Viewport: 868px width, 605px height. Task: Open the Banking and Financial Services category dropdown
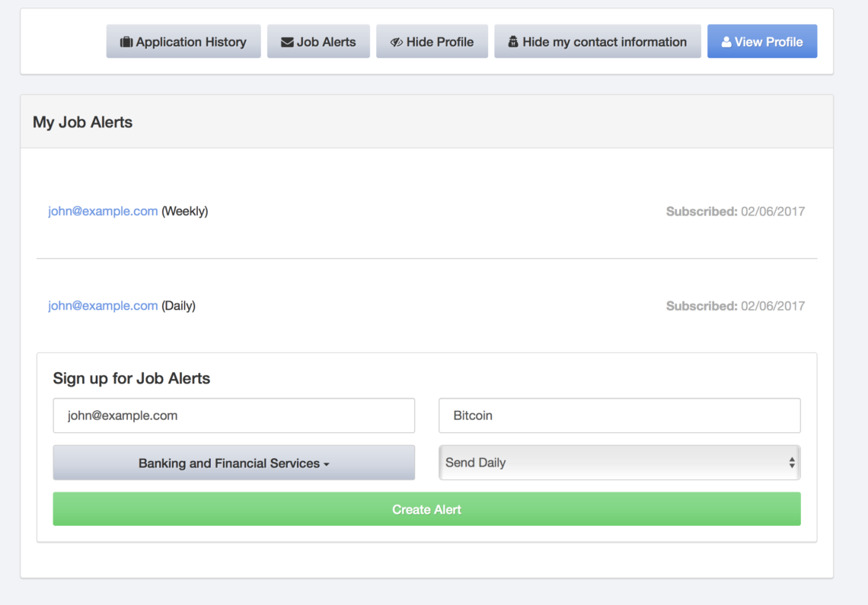pos(233,462)
